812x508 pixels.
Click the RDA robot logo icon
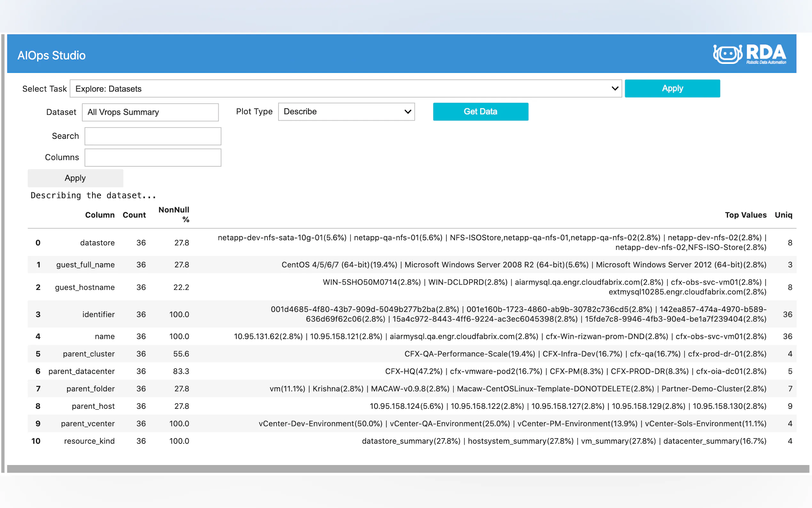coord(727,54)
